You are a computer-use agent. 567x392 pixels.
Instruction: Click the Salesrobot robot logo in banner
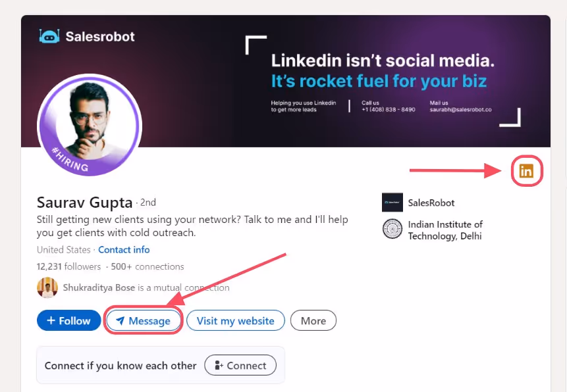(x=47, y=36)
